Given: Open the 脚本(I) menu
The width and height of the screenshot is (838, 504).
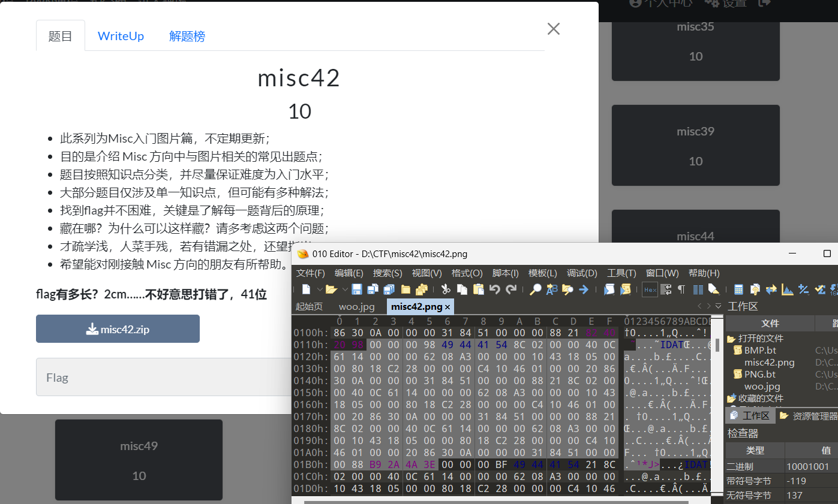Looking at the screenshot, I should (505, 273).
